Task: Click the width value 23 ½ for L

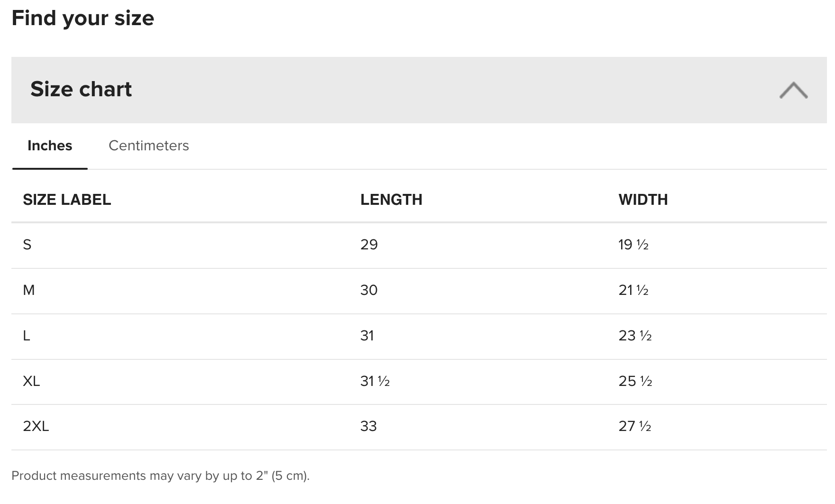Action: pos(635,336)
